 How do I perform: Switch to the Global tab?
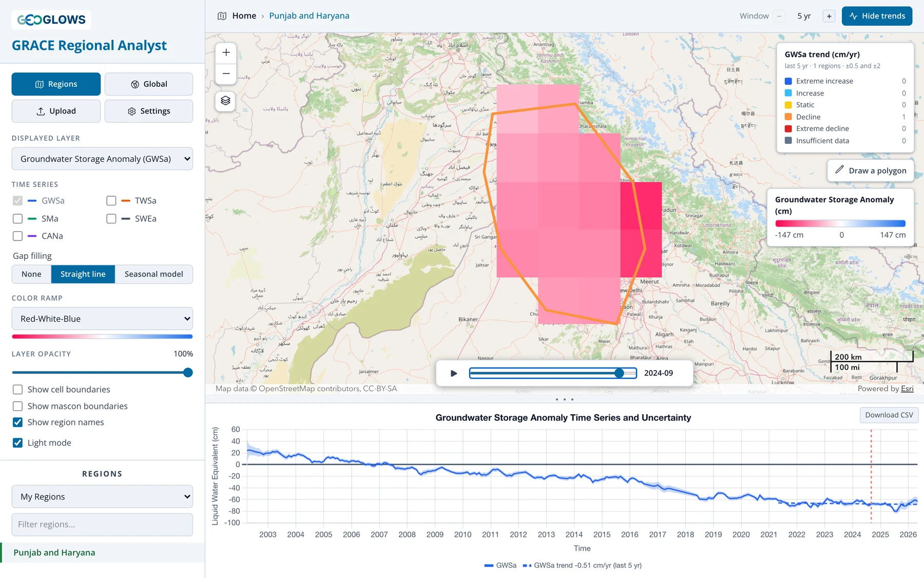point(149,84)
